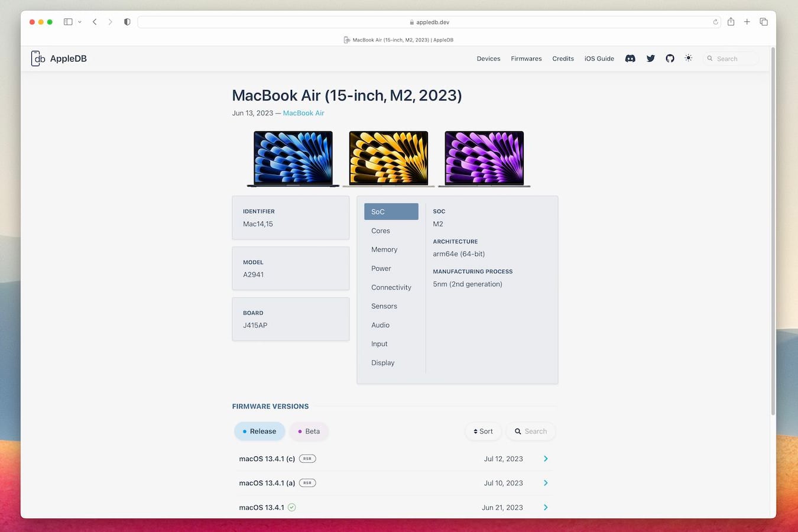
Task: Open the Credits page
Action: (x=563, y=59)
